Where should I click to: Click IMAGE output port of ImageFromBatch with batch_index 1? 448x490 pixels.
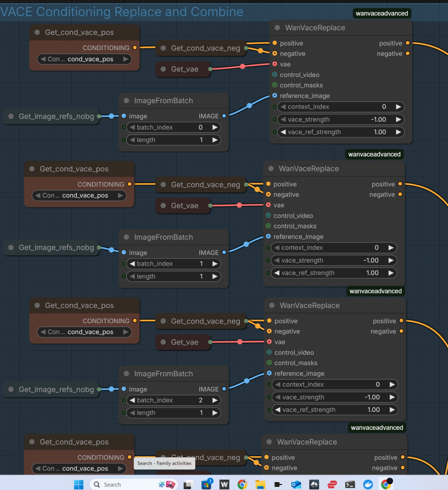(224, 252)
